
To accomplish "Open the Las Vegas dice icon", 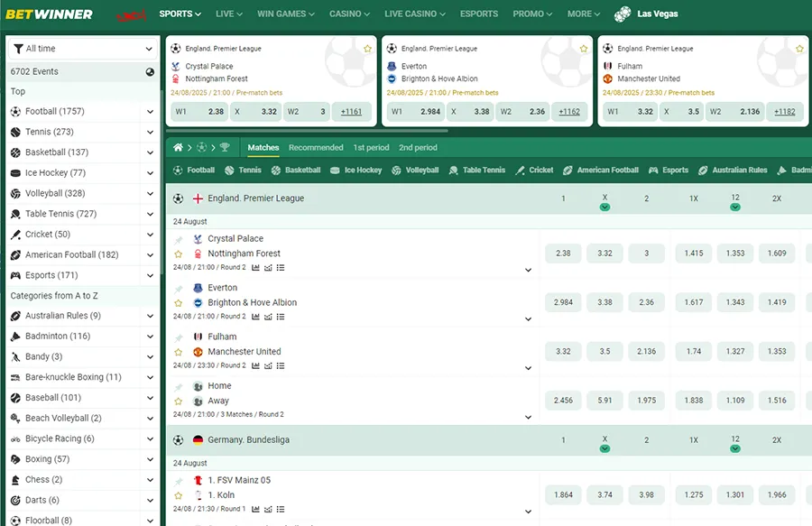I will pos(623,14).
